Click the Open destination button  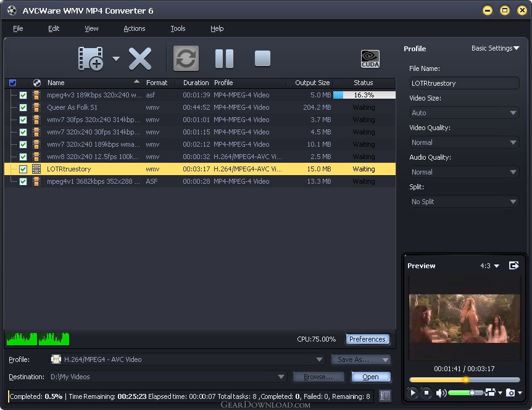370,377
